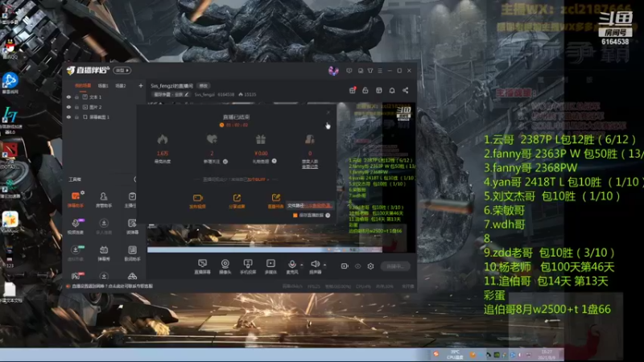Click the 扬声器 speaker icon

pyautogui.click(x=315, y=265)
